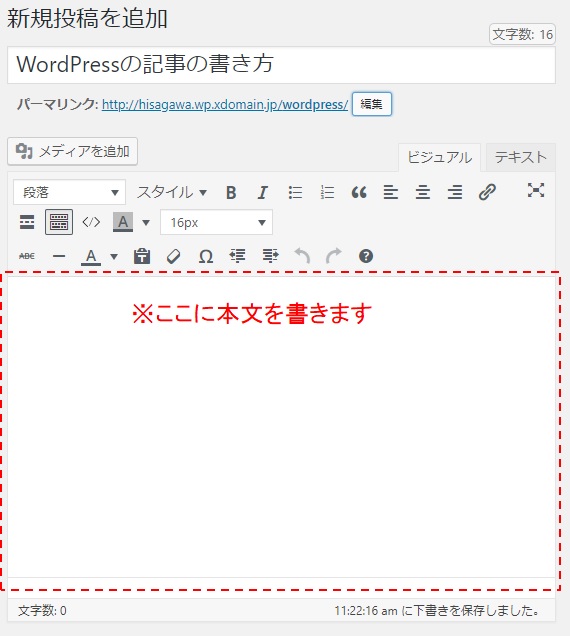Viewport: 570px width, 636px height.
Task: Click the 文字数: 16 counter badge
Action: tap(522, 34)
